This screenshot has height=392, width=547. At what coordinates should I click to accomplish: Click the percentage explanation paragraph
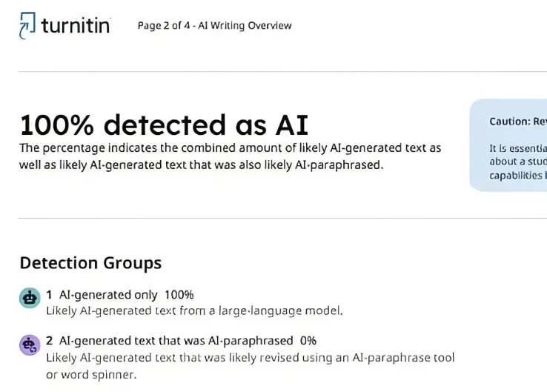click(x=231, y=156)
